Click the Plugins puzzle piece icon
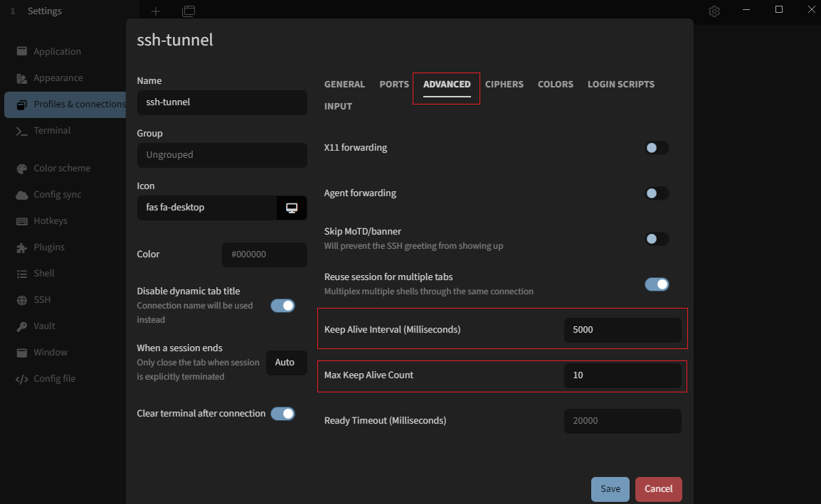This screenshot has height=504, width=821. [21, 247]
